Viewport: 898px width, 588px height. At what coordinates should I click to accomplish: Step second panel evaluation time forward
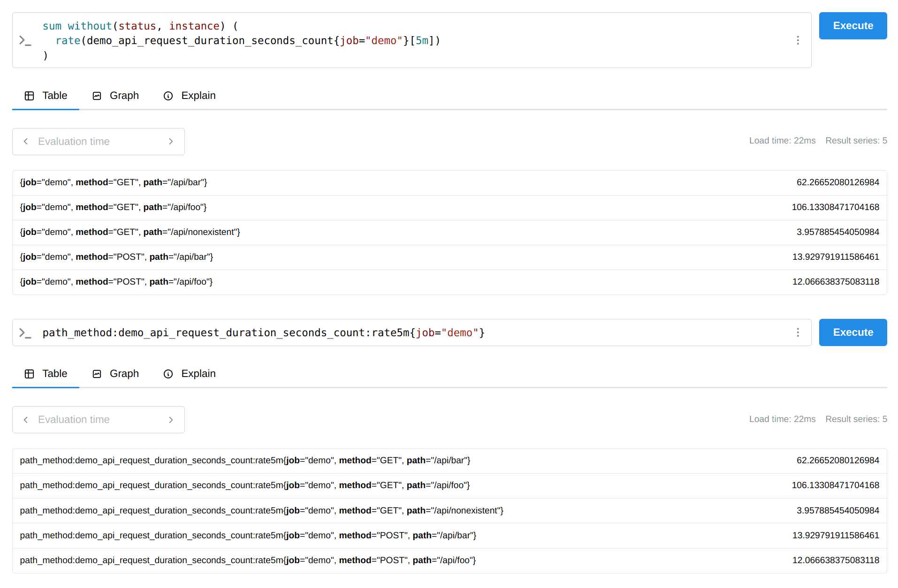click(171, 420)
